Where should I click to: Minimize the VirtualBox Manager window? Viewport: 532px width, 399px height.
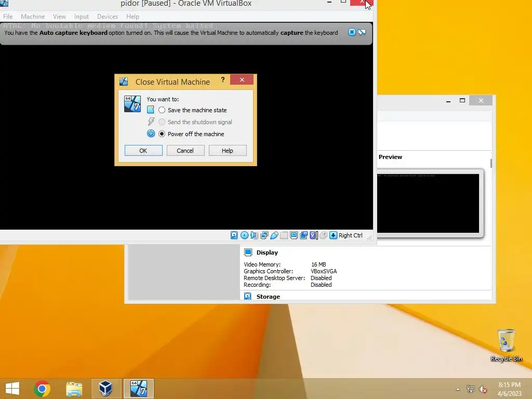(x=448, y=100)
